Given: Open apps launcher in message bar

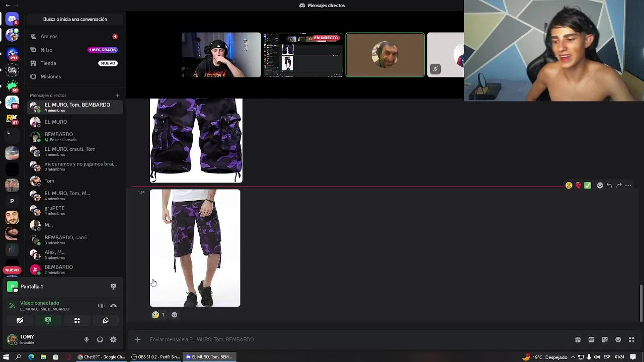Looking at the screenshot, I should [631, 339].
